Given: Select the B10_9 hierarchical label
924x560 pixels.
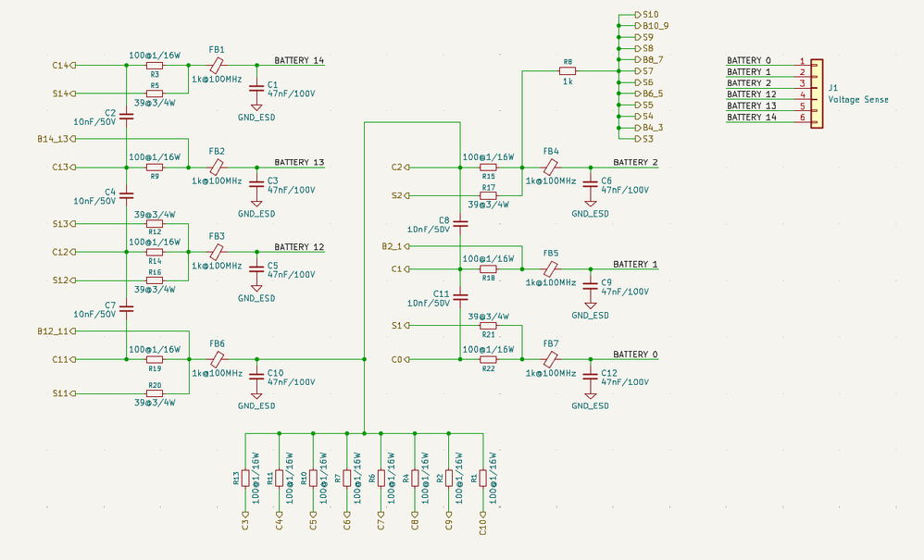Looking at the screenshot, I should (651, 26).
